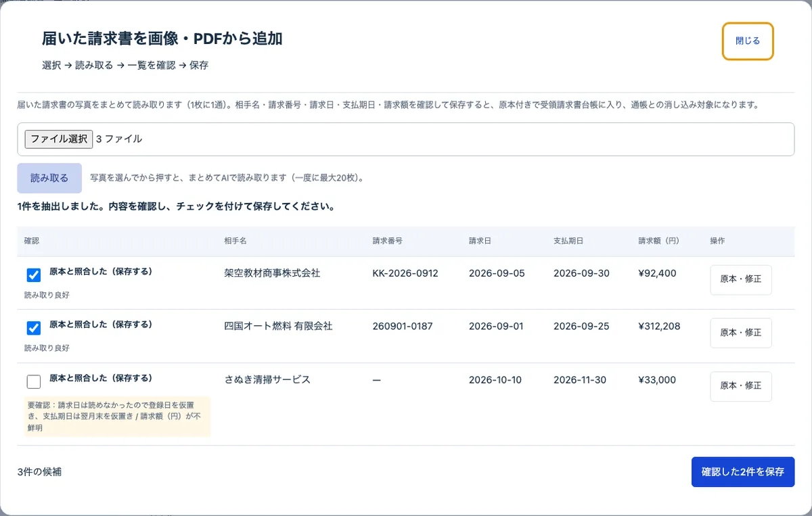Image resolution: width=812 pixels, height=516 pixels.
Task: Click the amount ¥92,400
Action: (657, 273)
